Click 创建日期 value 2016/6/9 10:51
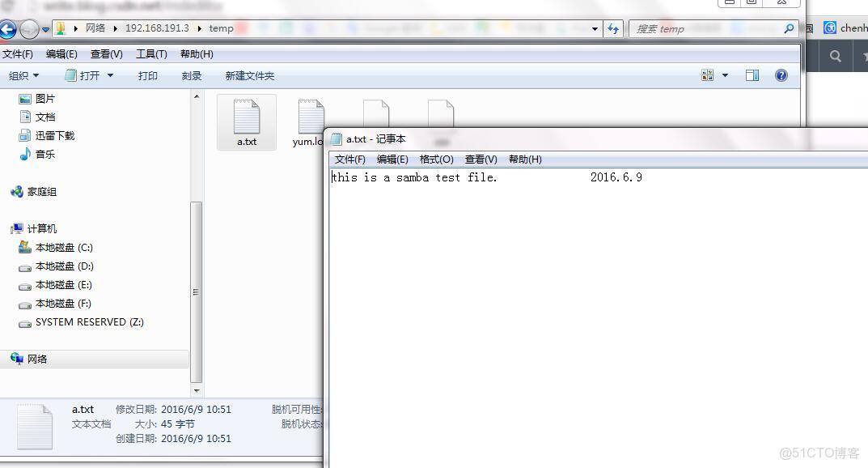Image resolution: width=868 pixels, height=468 pixels. 196,438
